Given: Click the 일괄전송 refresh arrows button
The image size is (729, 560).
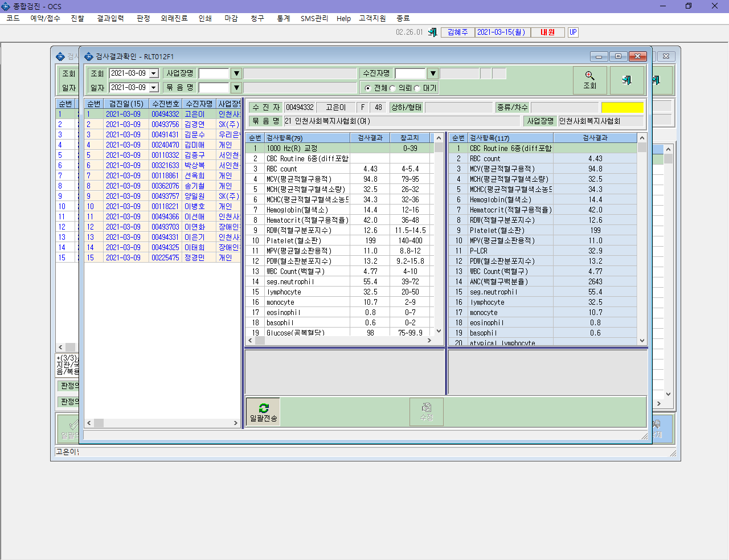Looking at the screenshot, I should (x=263, y=412).
